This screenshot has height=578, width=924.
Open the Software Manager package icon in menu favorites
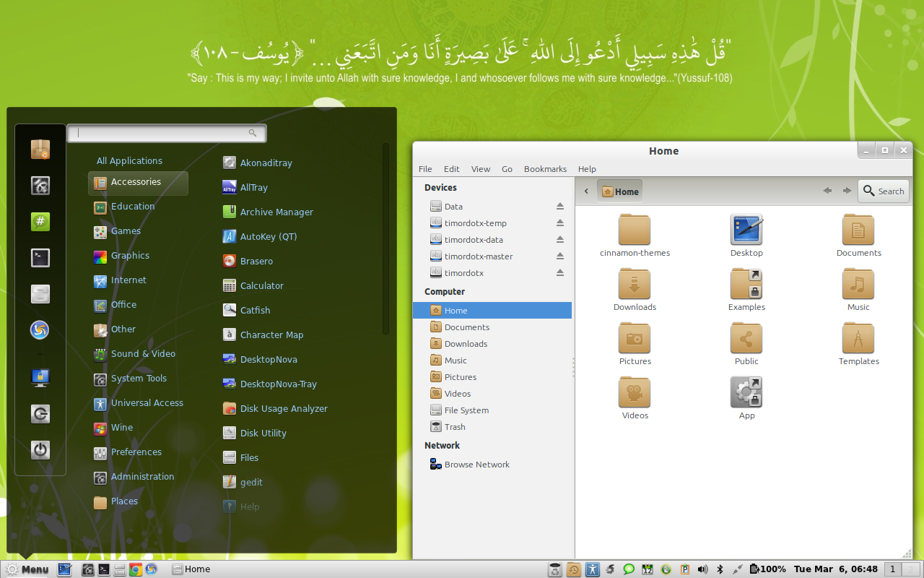(40, 149)
